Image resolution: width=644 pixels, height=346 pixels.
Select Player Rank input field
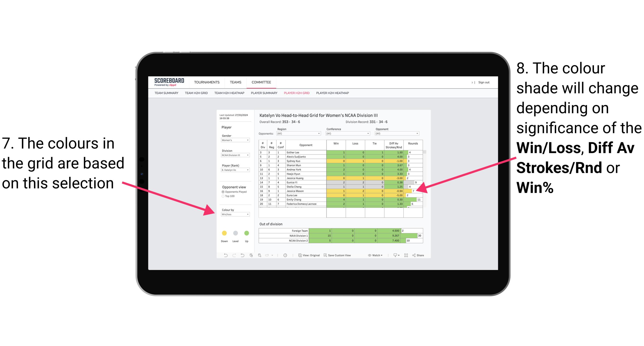point(234,171)
